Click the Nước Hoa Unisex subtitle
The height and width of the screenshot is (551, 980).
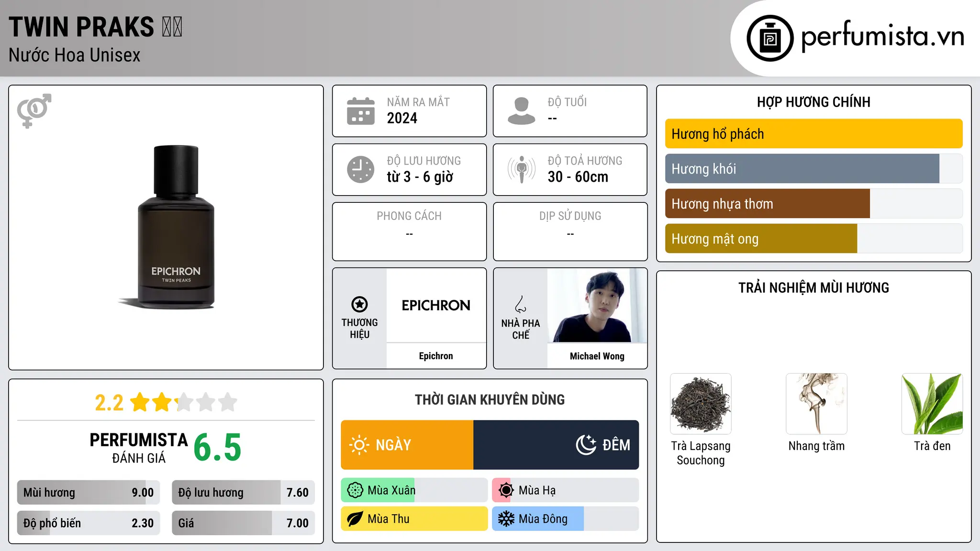click(x=75, y=55)
